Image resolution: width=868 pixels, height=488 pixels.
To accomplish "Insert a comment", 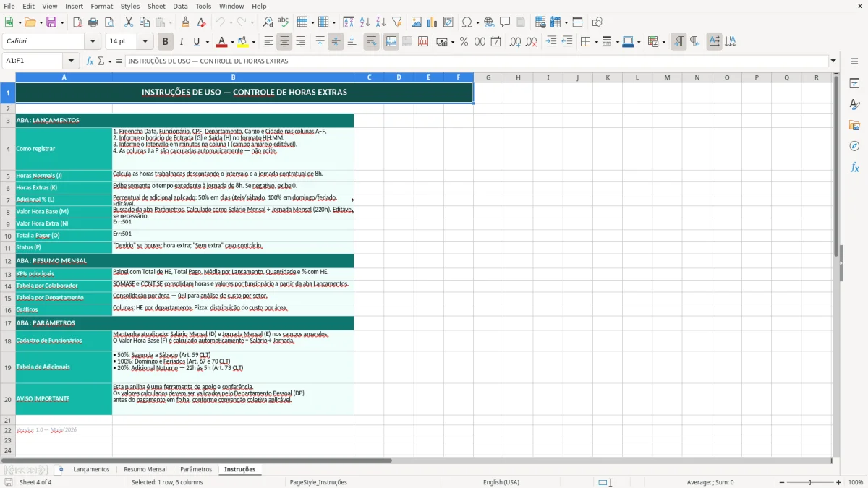I will tap(505, 22).
